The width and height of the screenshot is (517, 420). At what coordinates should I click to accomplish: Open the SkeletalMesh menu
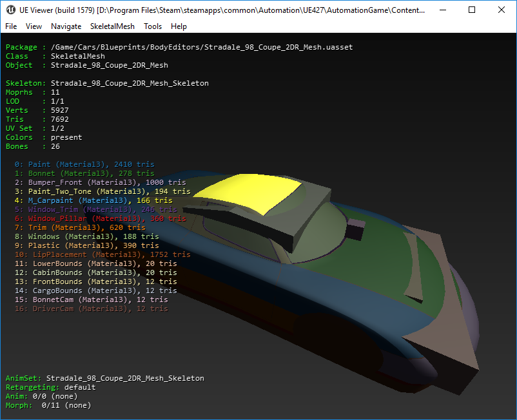(112, 26)
